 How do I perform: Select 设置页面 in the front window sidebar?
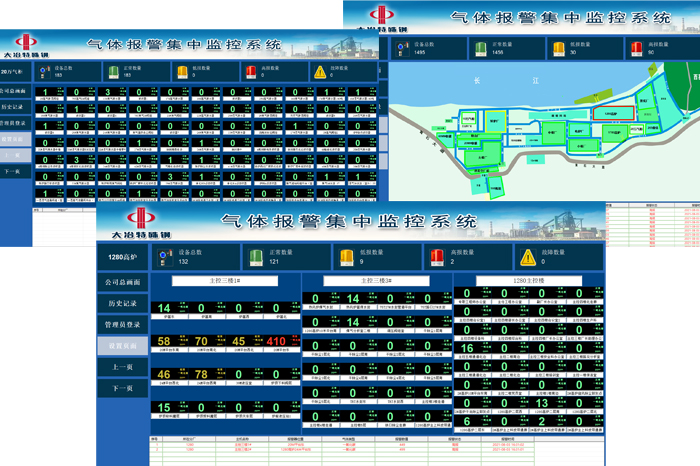pos(123,345)
